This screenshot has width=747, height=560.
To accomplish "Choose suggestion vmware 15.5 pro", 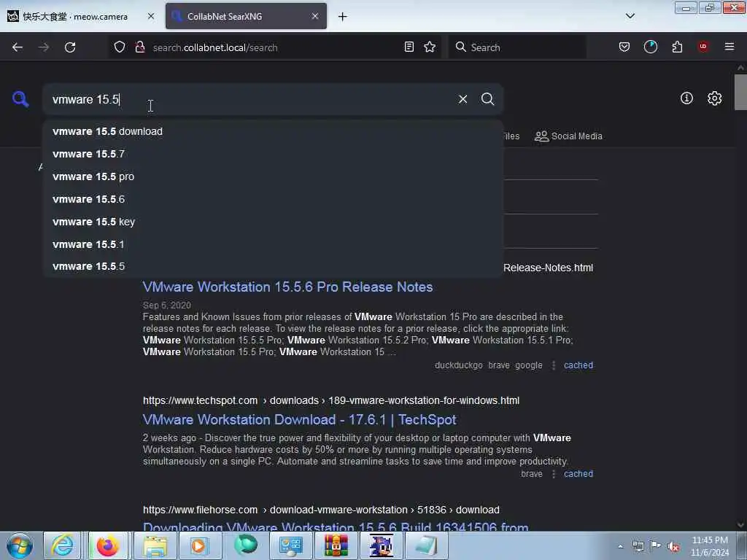I will [273, 176].
